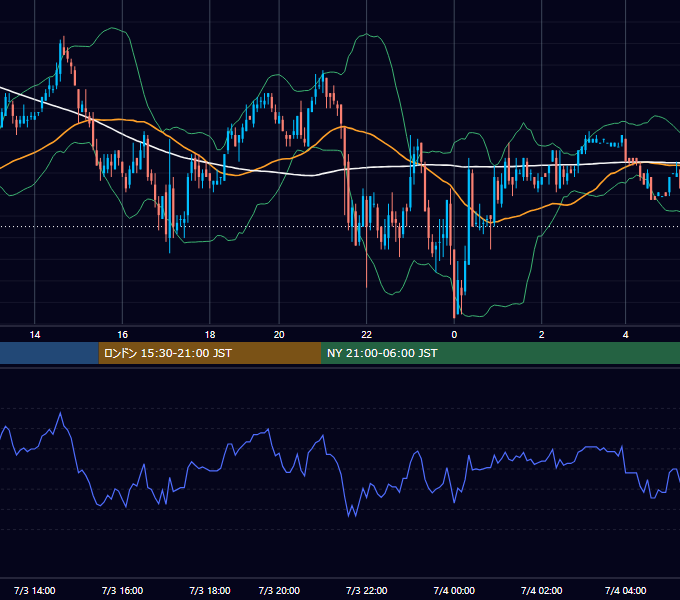The image size is (680, 600).
Task: Click the 20 hour label on price chart axis
Action: coord(279,335)
